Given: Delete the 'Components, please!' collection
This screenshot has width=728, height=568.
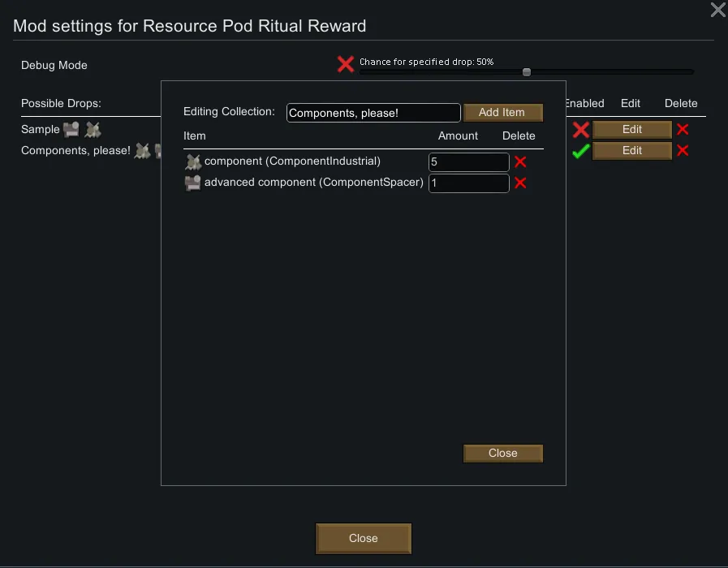Looking at the screenshot, I should (x=683, y=151).
